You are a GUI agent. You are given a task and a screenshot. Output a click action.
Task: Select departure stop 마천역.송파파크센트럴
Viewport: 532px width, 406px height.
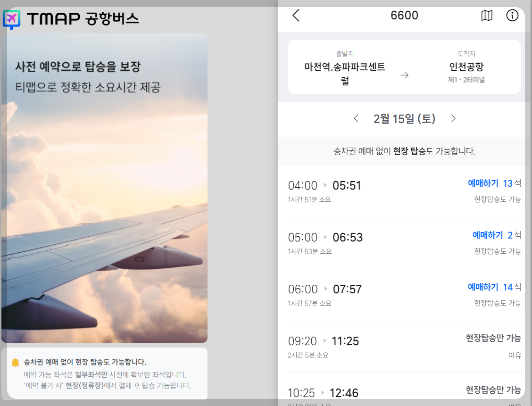pos(345,74)
